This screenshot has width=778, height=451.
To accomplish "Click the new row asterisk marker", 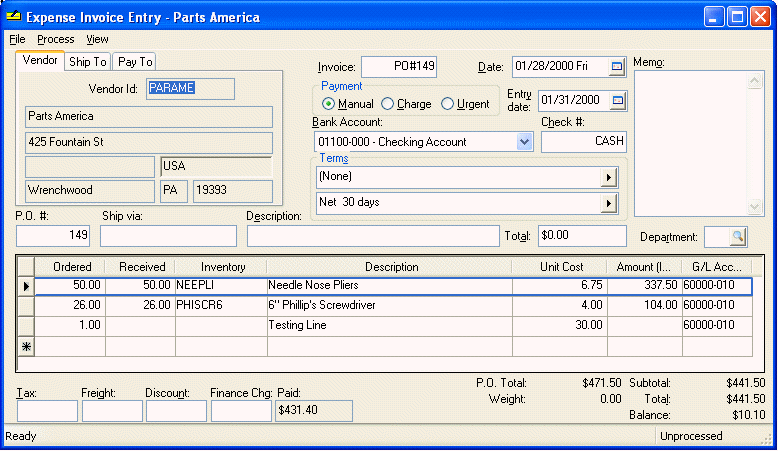I will (x=26, y=346).
